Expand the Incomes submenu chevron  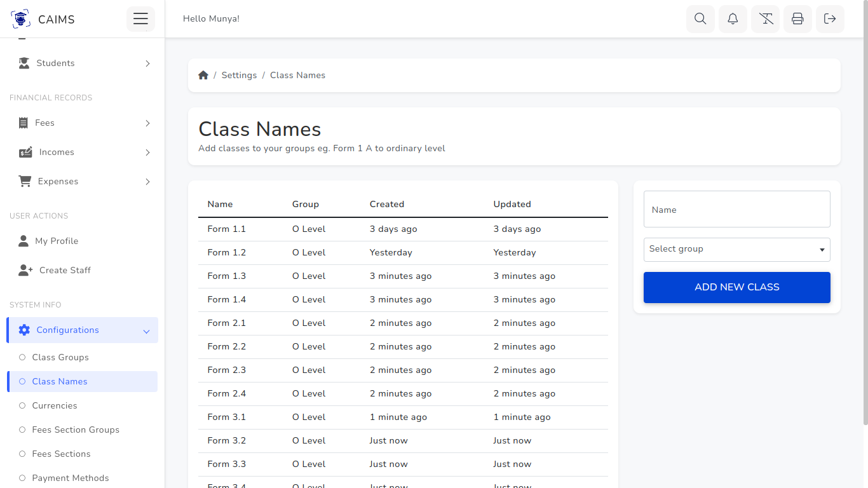pyautogui.click(x=147, y=152)
